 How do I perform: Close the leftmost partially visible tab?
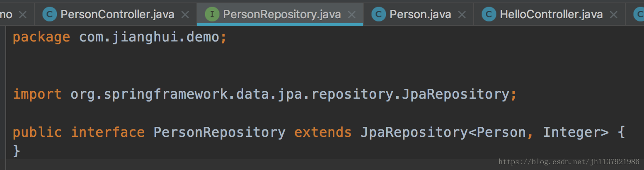point(23,15)
